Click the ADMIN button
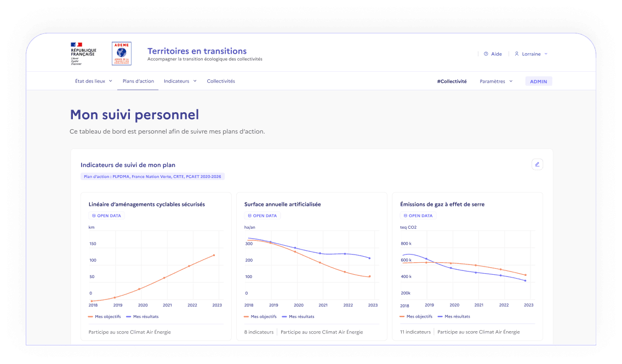The image size is (622, 364). pyautogui.click(x=538, y=81)
